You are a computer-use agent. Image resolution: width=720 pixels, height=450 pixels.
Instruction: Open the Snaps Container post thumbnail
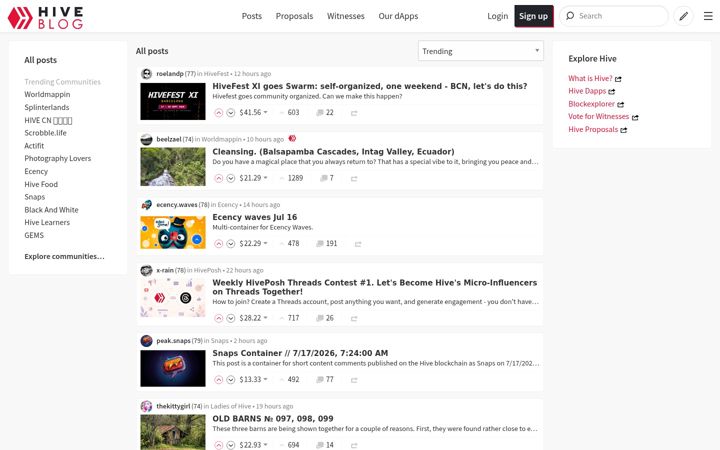(x=173, y=368)
